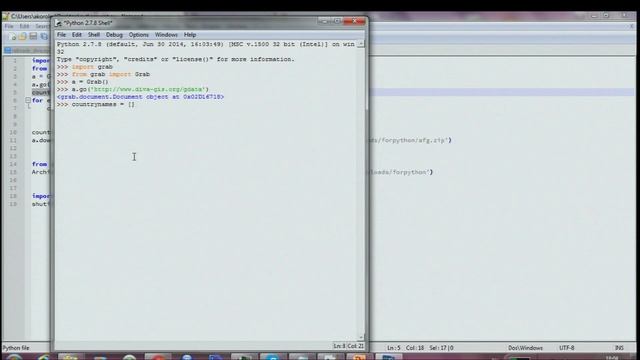Open the Debug menu

pyautogui.click(x=114, y=35)
